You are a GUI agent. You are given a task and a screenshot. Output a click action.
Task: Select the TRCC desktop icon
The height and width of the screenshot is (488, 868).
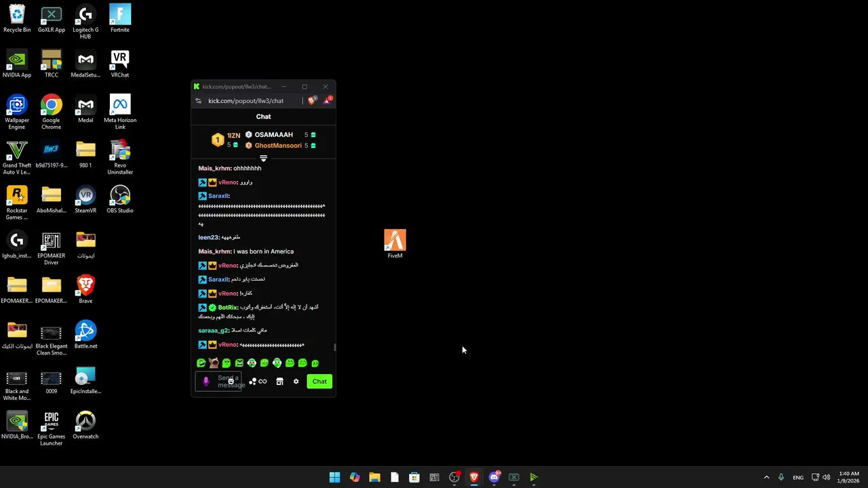pyautogui.click(x=52, y=64)
